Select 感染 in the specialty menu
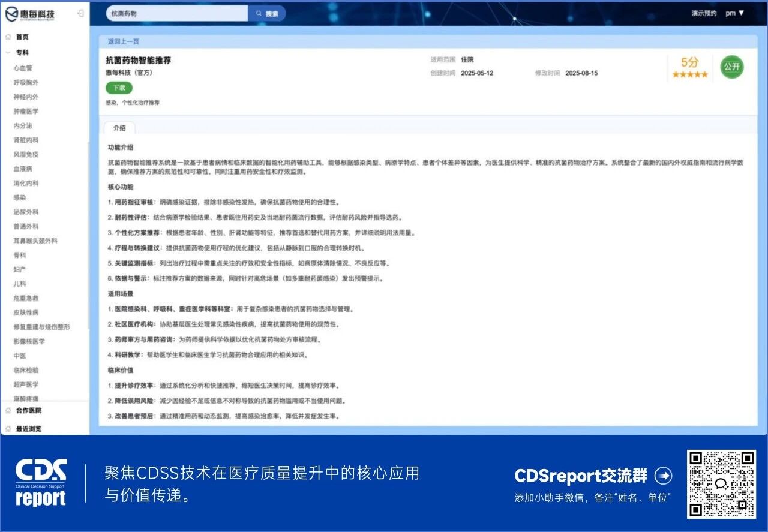 [20, 197]
